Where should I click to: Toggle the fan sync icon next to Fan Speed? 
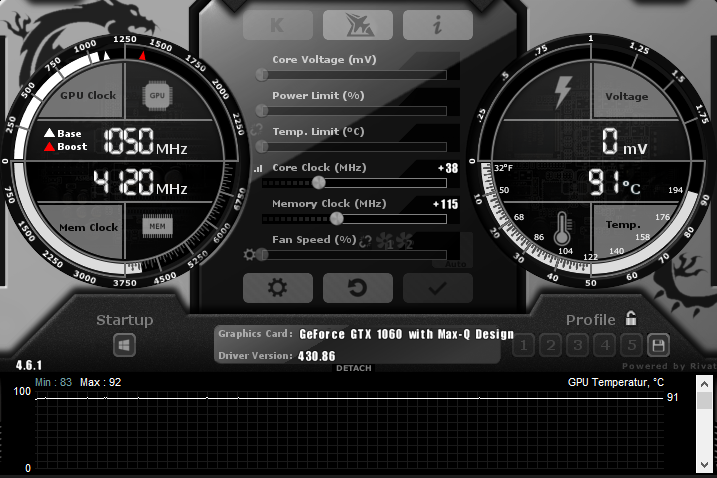point(365,241)
